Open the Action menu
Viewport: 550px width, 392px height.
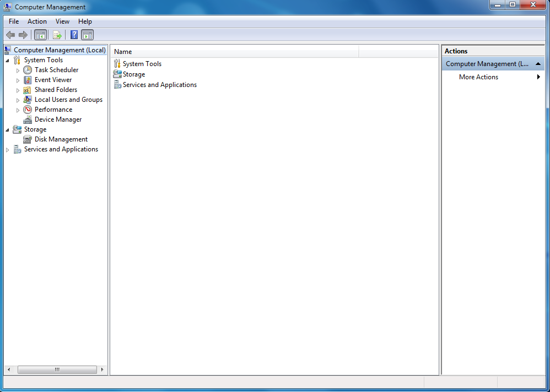pos(37,21)
